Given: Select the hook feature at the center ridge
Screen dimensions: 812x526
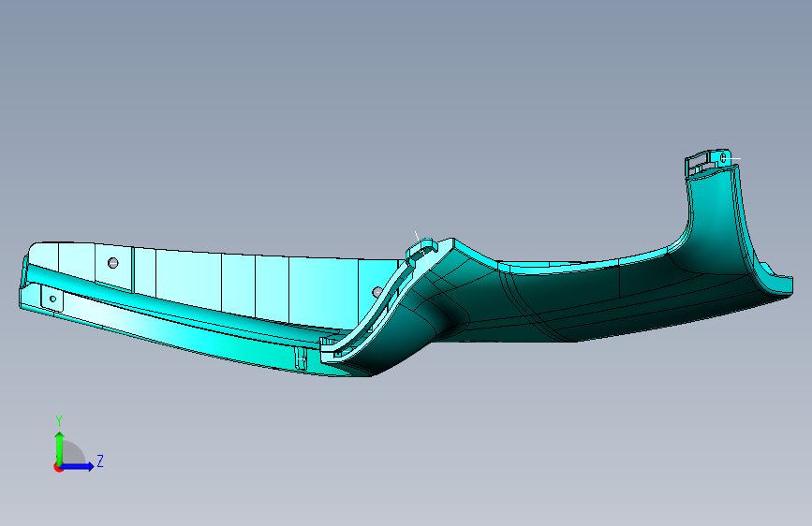Looking at the screenshot, I should (x=421, y=251).
